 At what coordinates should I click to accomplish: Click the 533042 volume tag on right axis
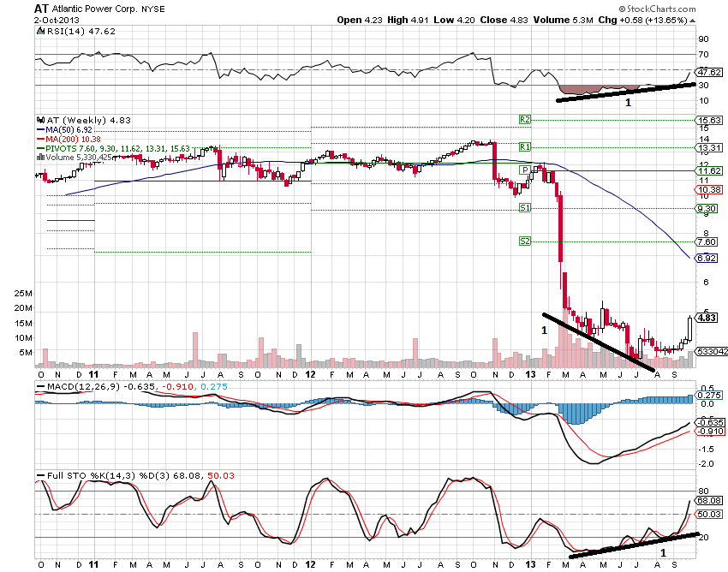712,351
